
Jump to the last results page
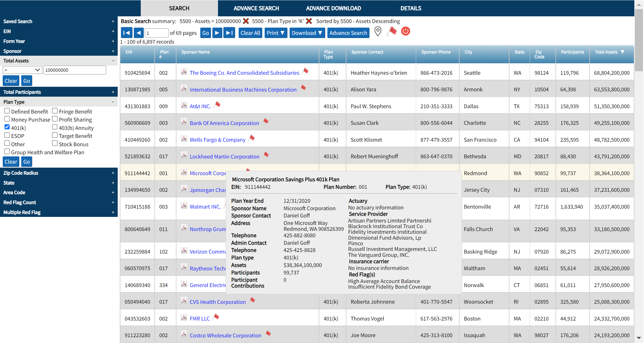click(229, 33)
